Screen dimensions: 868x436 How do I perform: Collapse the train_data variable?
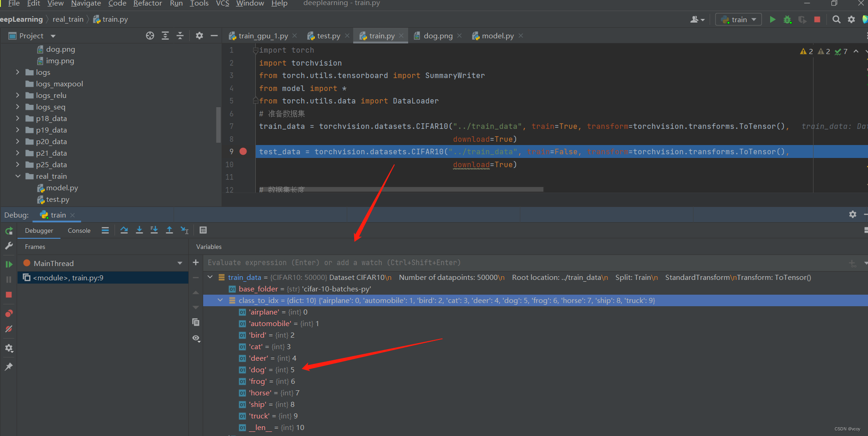tap(210, 277)
